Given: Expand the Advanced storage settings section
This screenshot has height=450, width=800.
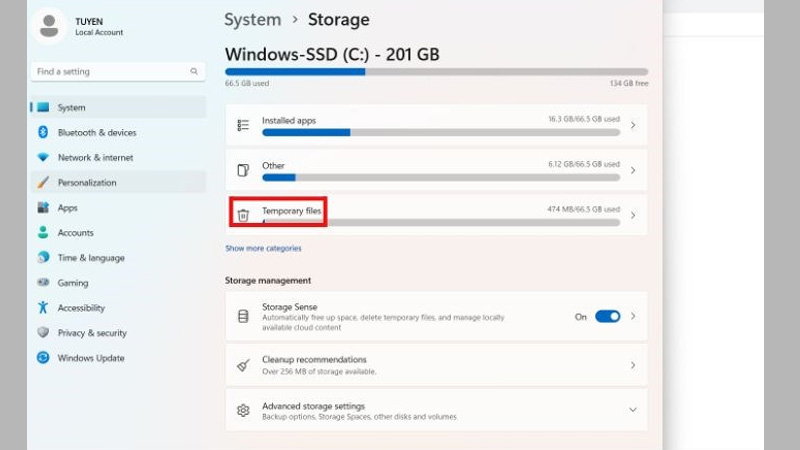Looking at the screenshot, I should pos(632,410).
